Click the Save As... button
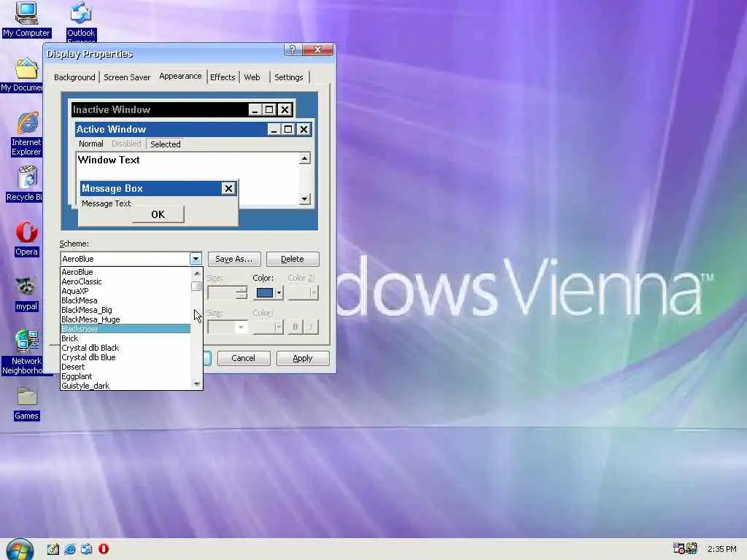This screenshot has height=560, width=747. [234, 259]
